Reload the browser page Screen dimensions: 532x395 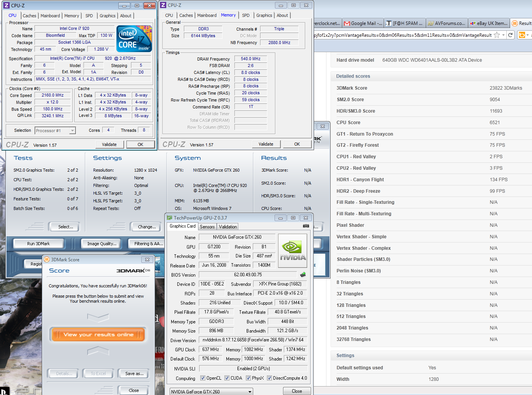point(510,35)
